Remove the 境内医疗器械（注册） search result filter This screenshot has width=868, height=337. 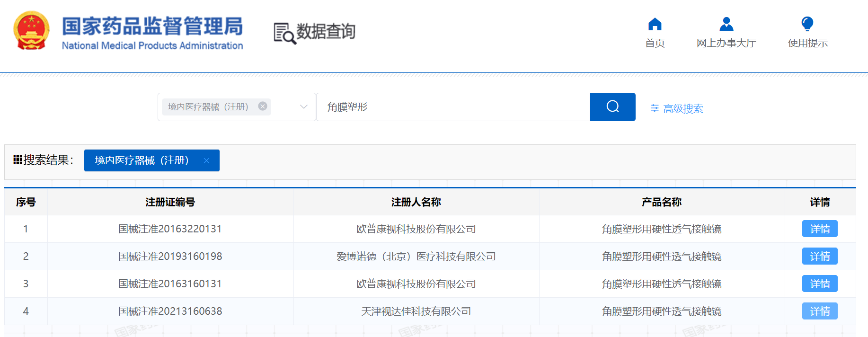tap(206, 160)
